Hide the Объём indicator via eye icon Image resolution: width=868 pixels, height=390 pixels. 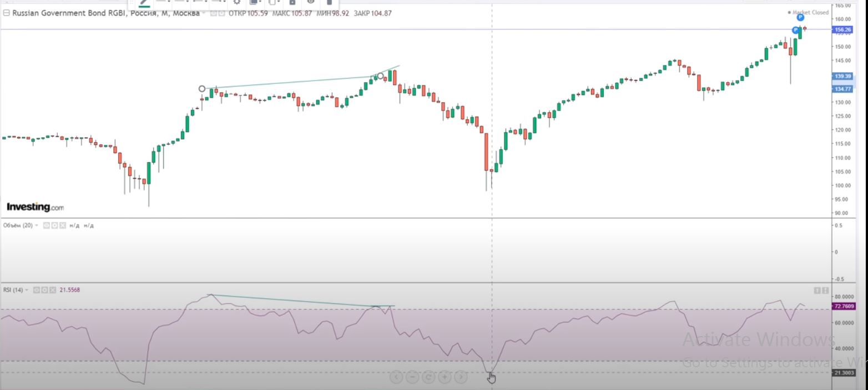tap(47, 226)
